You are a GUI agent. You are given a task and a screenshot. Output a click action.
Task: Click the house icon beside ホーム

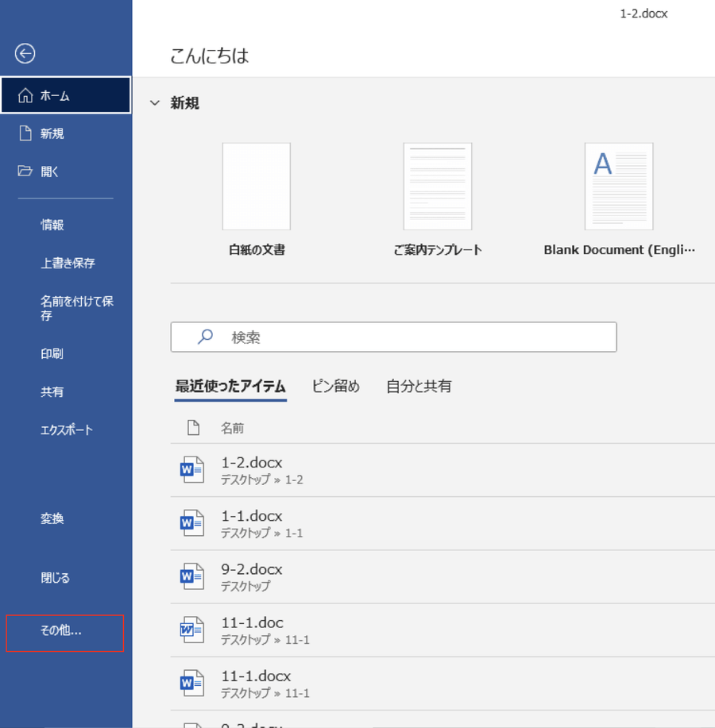point(25,95)
